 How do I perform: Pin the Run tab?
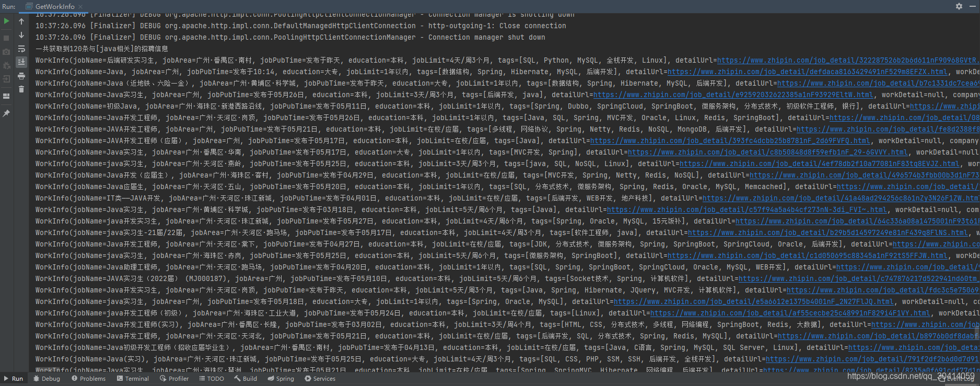(x=6, y=113)
